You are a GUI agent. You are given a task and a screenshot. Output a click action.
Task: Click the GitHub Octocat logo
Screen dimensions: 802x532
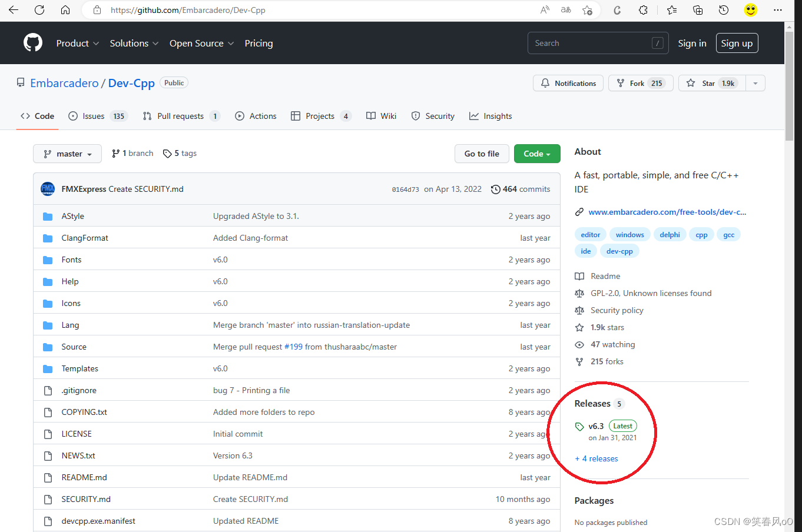(x=33, y=43)
